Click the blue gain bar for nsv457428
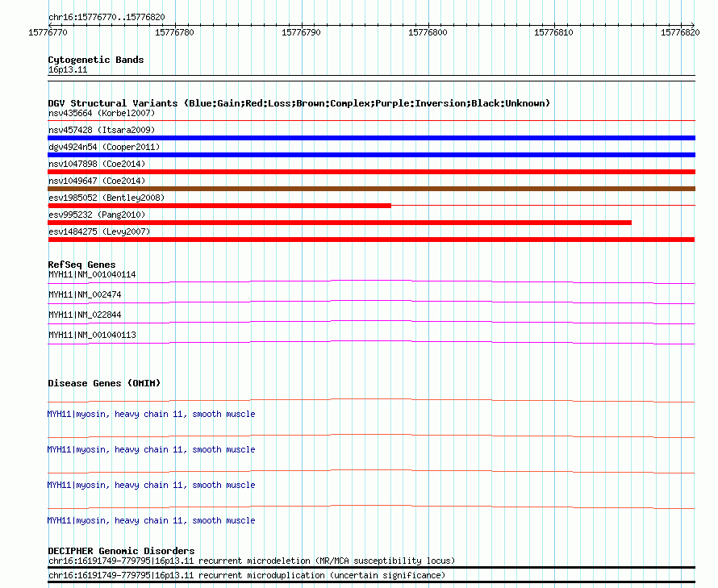This screenshot has width=718, height=588. [x=371, y=138]
